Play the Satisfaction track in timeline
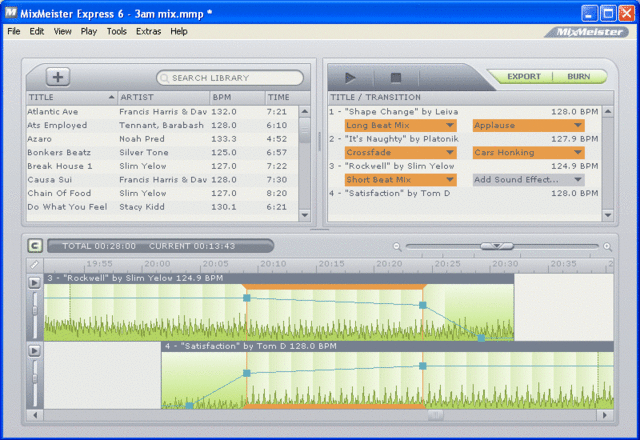This screenshot has height=440, width=640. pyautogui.click(x=35, y=351)
